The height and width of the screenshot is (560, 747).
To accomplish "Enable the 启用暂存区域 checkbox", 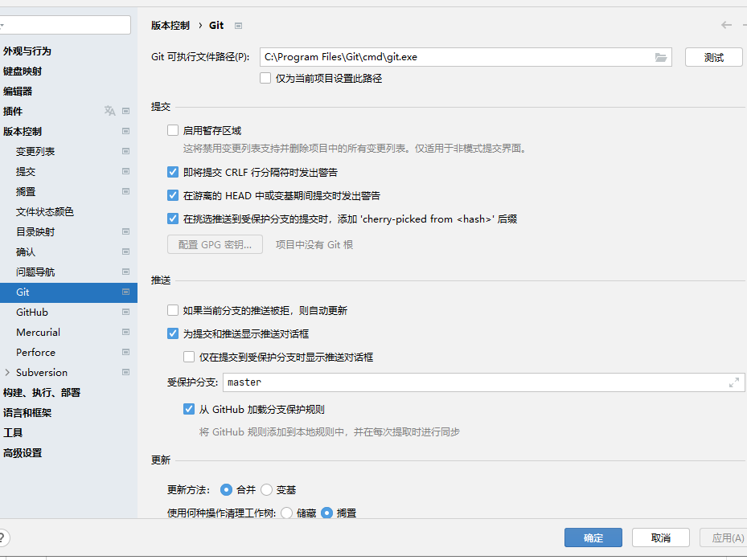I will pos(173,130).
